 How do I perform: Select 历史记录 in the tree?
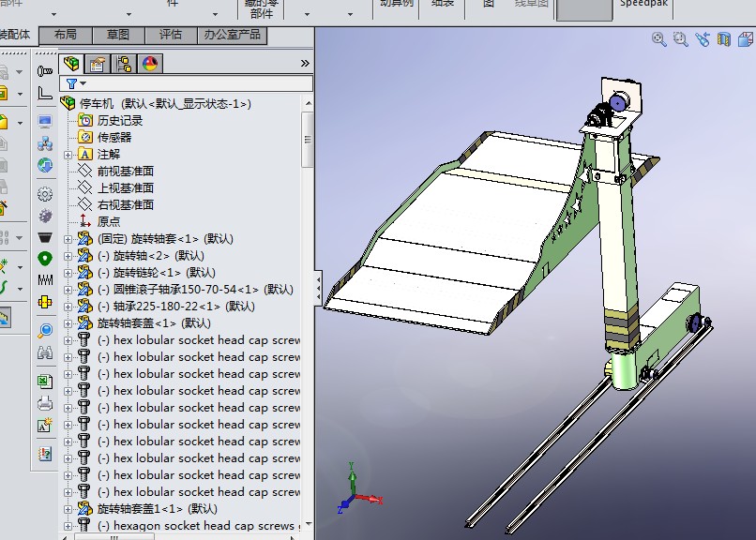[x=120, y=120]
